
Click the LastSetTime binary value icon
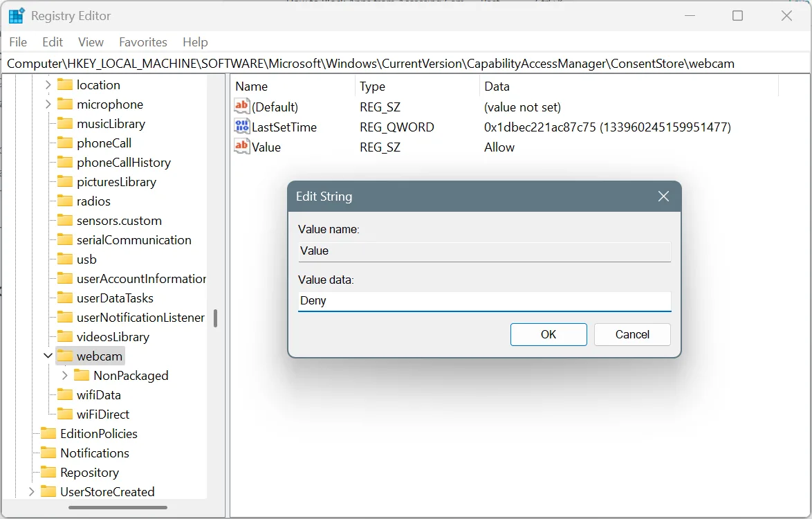pos(242,127)
